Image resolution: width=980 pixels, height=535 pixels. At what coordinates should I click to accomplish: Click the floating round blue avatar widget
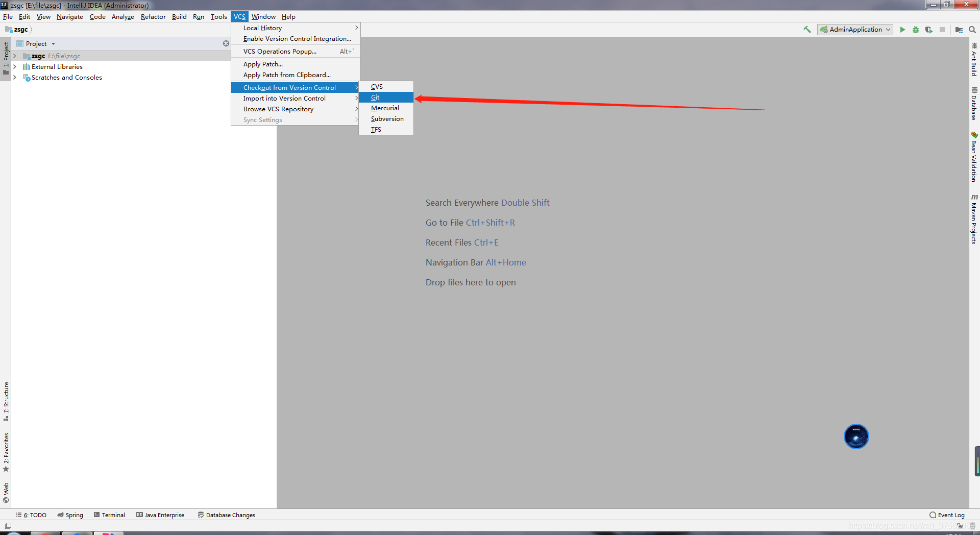(856, 436)
